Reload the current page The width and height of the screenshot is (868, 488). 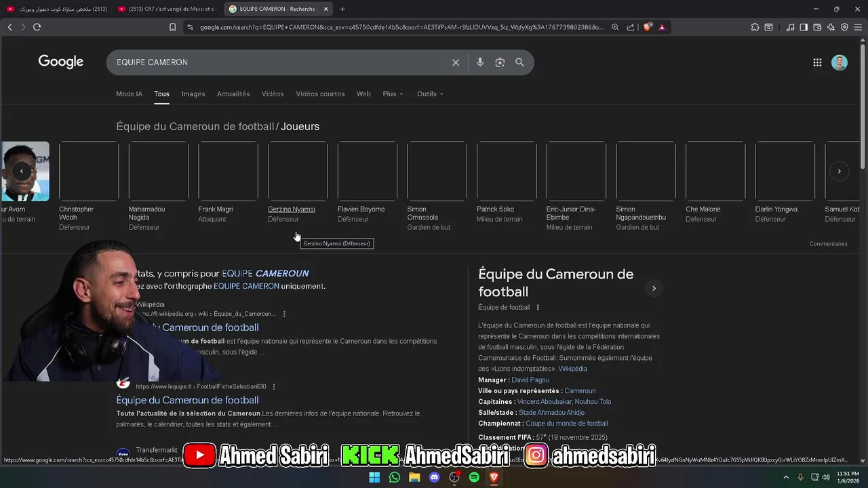37,27
